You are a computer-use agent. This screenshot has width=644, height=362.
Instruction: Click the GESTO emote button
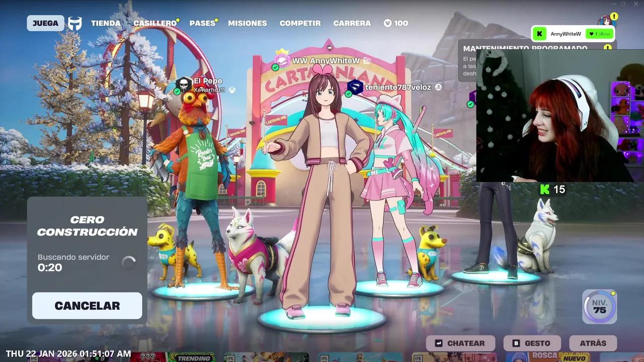(x=532, y=343)
